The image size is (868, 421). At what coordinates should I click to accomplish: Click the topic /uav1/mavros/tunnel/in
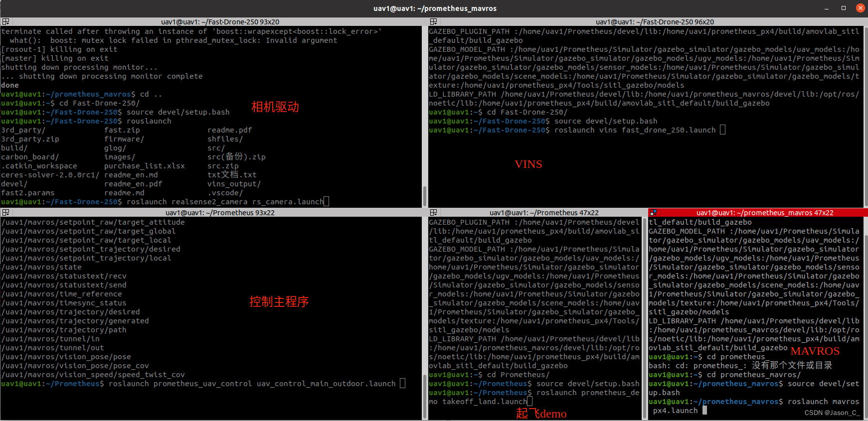pyautogui.click(x=50, y=339)
